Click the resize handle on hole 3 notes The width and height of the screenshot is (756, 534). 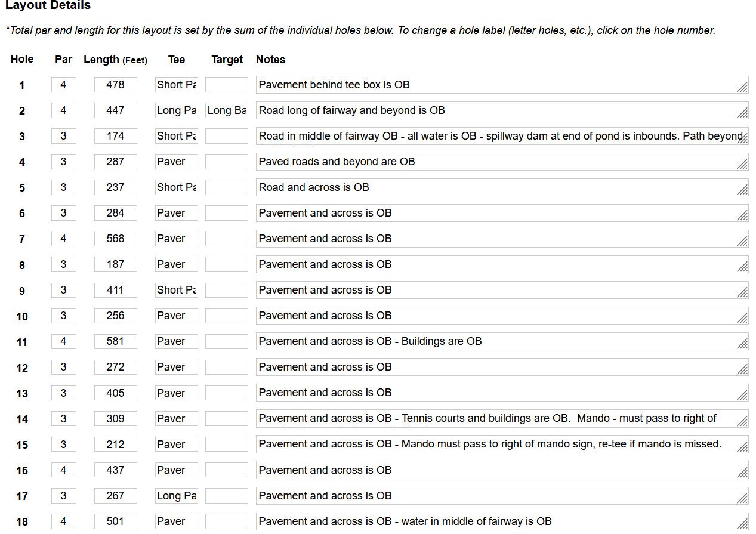point(742,139)
